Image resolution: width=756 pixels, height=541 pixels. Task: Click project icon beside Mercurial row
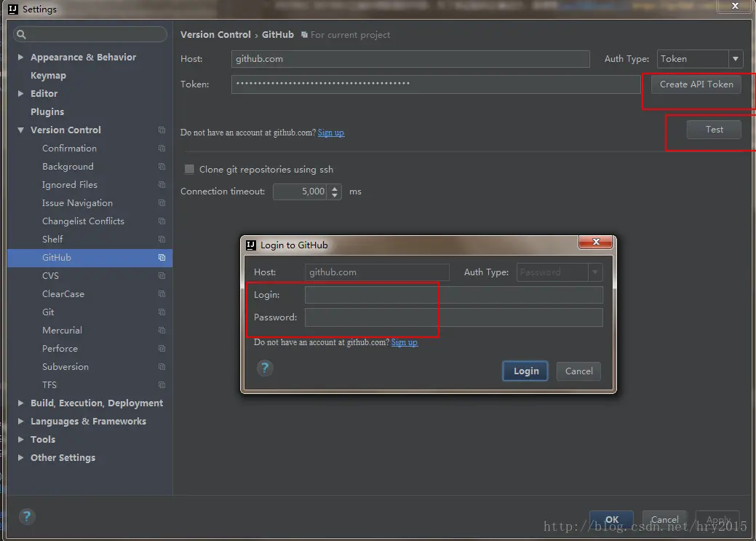[x=162, y=331]
